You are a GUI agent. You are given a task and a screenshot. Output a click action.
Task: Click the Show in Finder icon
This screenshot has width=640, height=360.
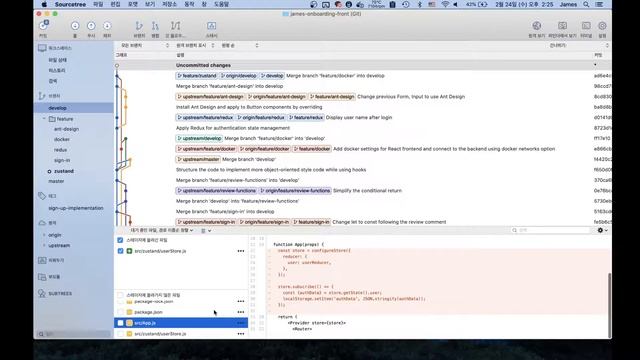tap(562, 26)
